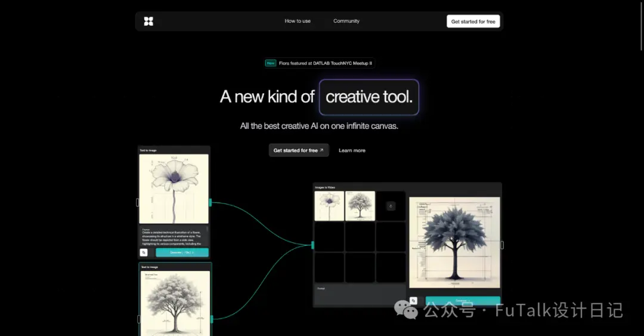
Task: Click the Flora four-petal logo
Action: pos(148,21)
